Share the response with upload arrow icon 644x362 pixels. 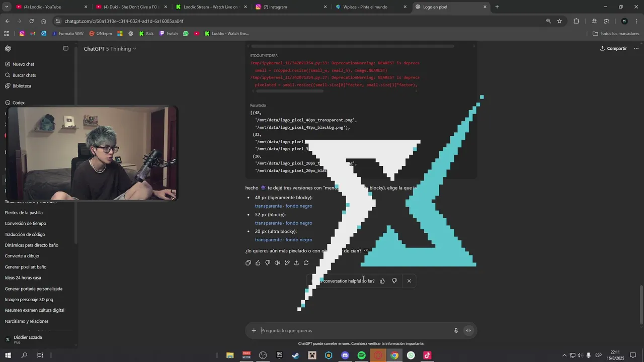[296, 263]
